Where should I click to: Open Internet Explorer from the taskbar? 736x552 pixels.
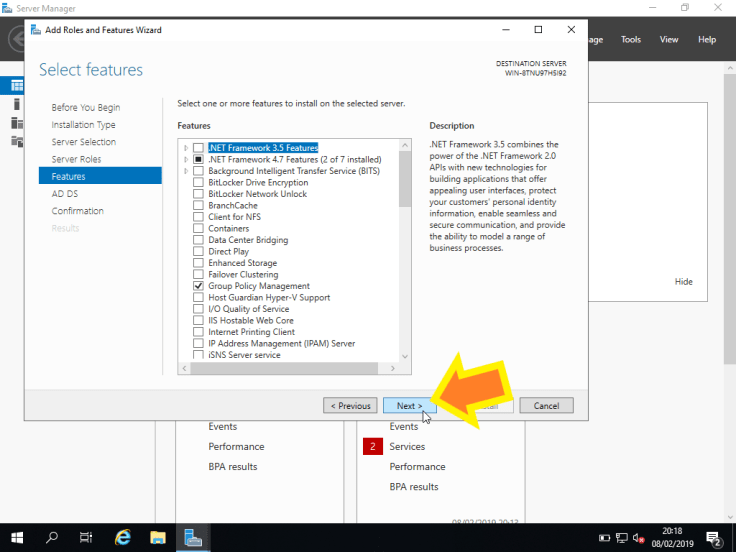122,538
